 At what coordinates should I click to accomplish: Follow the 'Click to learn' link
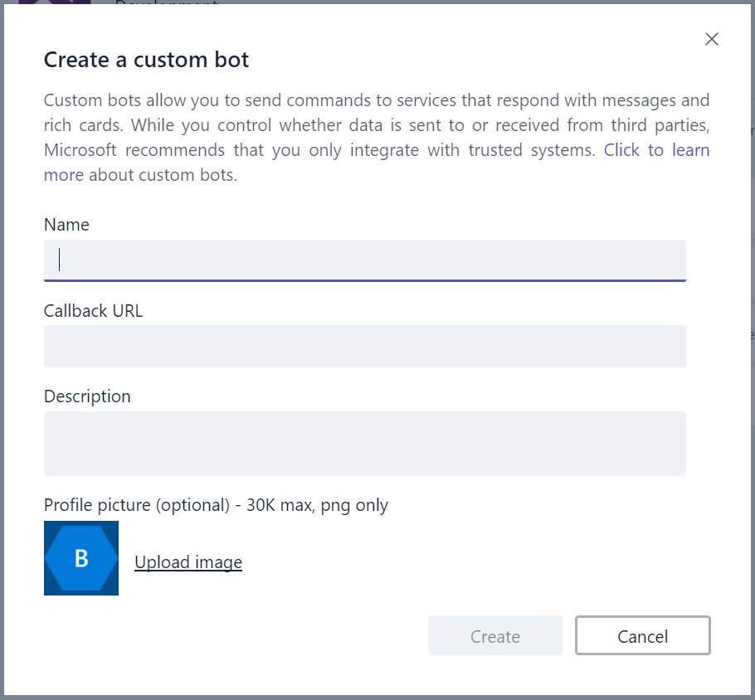pos(656,150)
